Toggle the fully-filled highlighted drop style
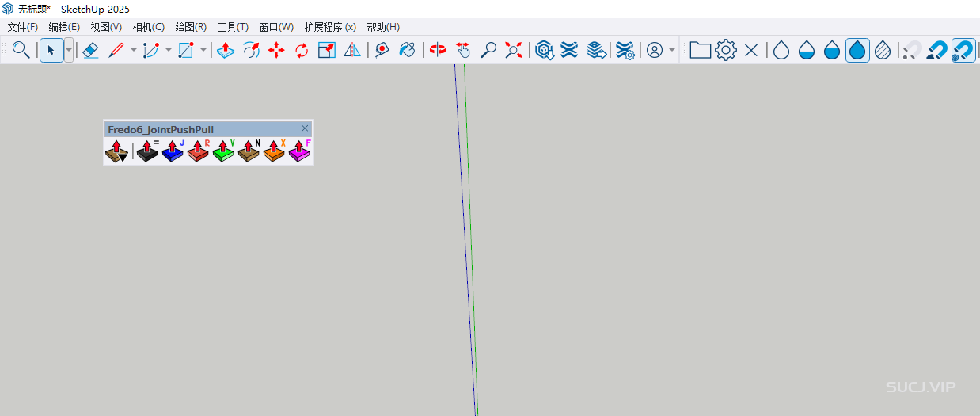The image size is (980, 416). coord(857,50)
